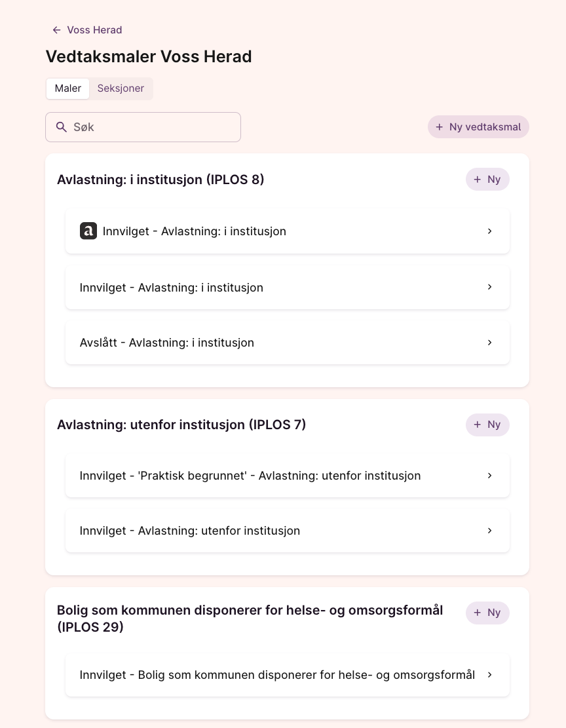Switch to the Seksjoner tab
566x728 pixels.
pyautogui.click(x=121, y=88)
